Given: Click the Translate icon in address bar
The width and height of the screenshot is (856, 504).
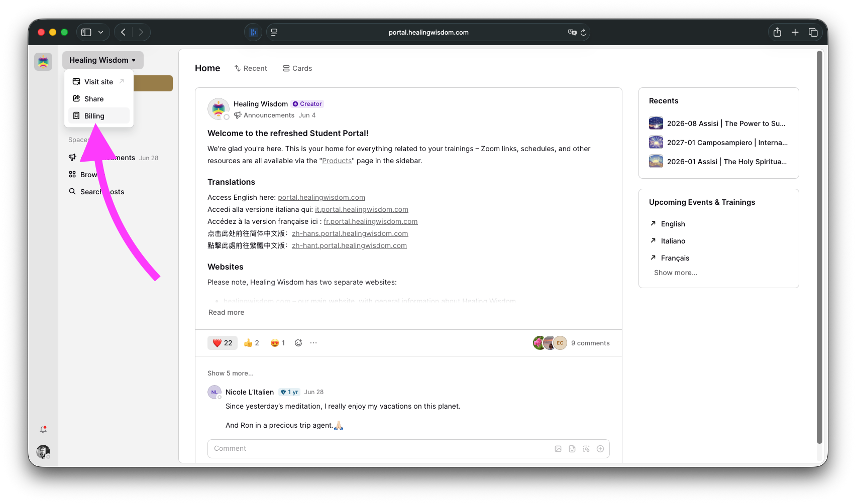Looking at the screenshot, I should (572, 32).
